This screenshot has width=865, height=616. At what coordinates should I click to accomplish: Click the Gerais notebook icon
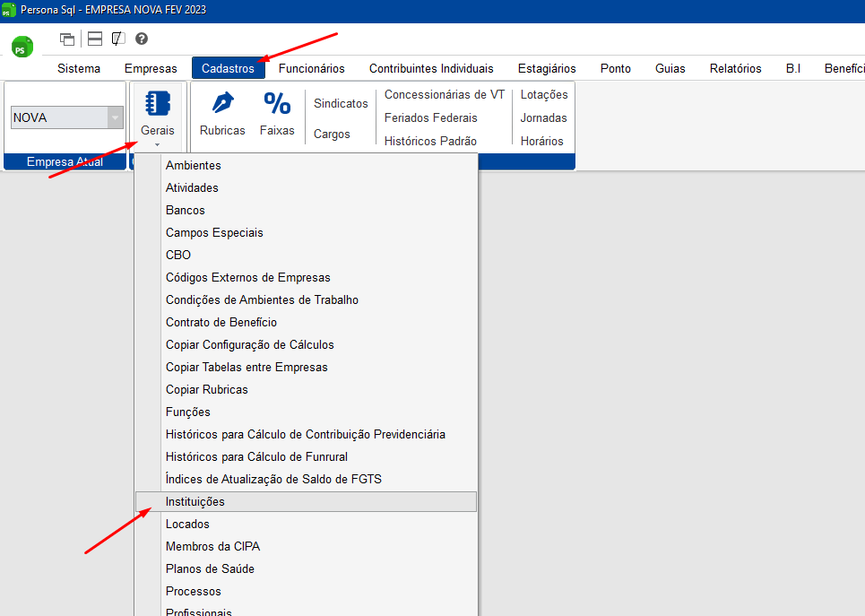pos(157,104)
